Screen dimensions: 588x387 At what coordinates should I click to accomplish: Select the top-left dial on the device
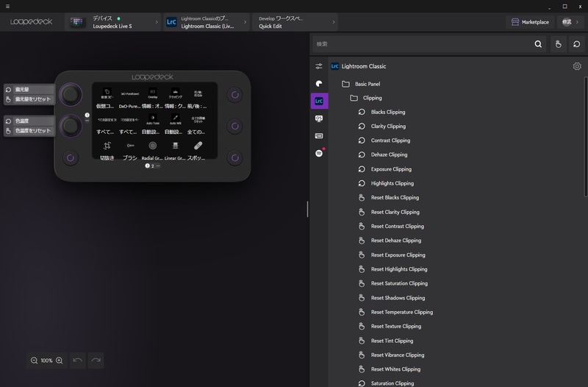pos(71,95)
